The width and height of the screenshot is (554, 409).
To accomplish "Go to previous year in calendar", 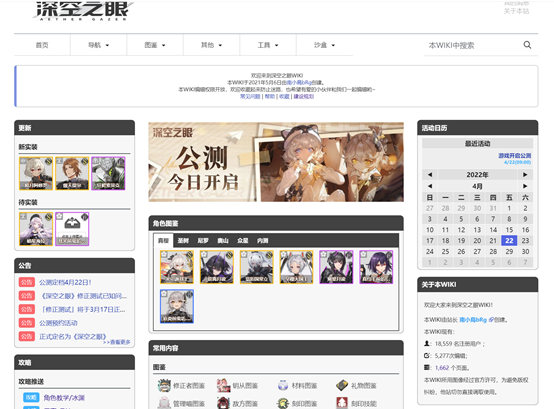I will click(430, 174).
